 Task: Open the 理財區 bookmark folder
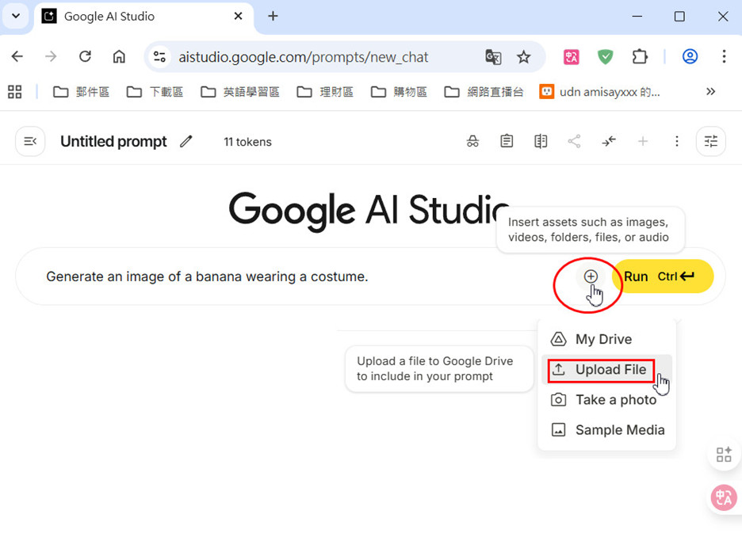coord(325,92)
